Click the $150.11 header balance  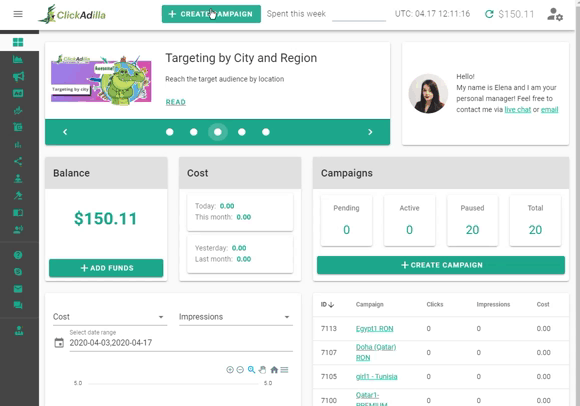516,14
